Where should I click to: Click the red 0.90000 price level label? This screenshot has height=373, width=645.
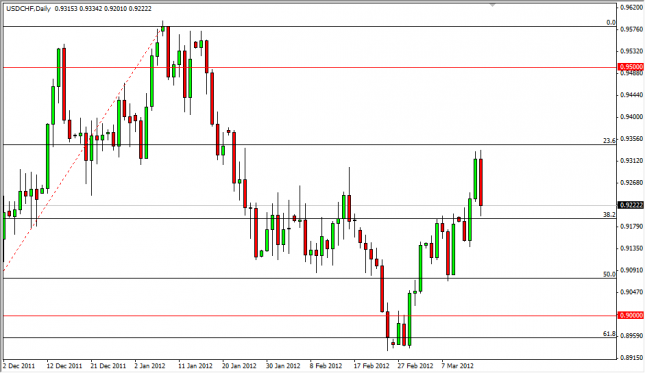pyautogui.click(x=631, y=315)
